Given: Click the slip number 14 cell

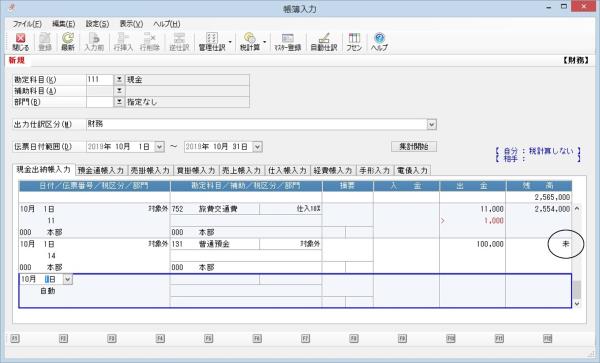Looking at the screenshot, I should (51, 256).
